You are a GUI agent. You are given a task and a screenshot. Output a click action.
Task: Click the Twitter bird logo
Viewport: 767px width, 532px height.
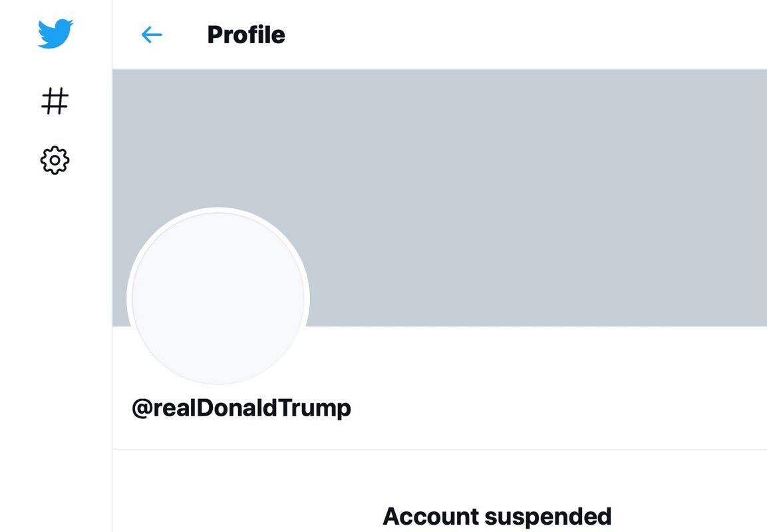pos(55,34)
